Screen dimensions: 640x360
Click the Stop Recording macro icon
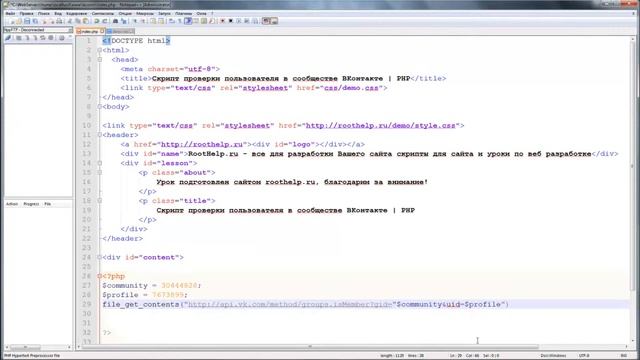coord(231,21)
